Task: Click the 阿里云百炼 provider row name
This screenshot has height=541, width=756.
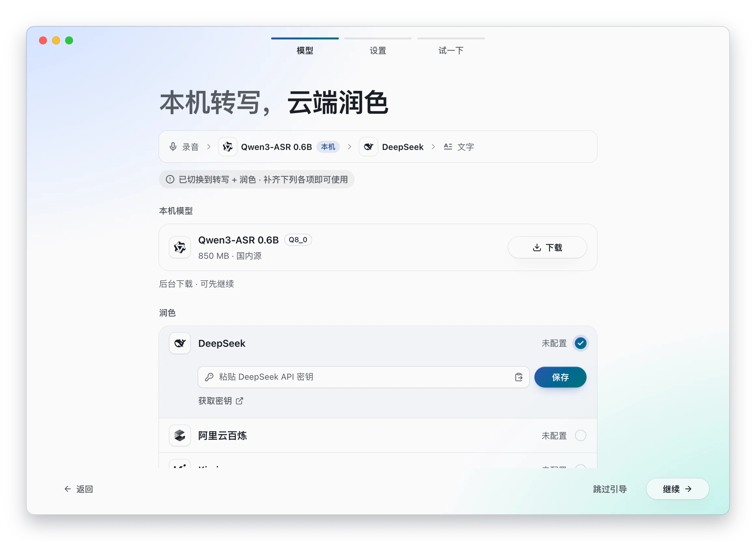Action: tap(223, 435)
